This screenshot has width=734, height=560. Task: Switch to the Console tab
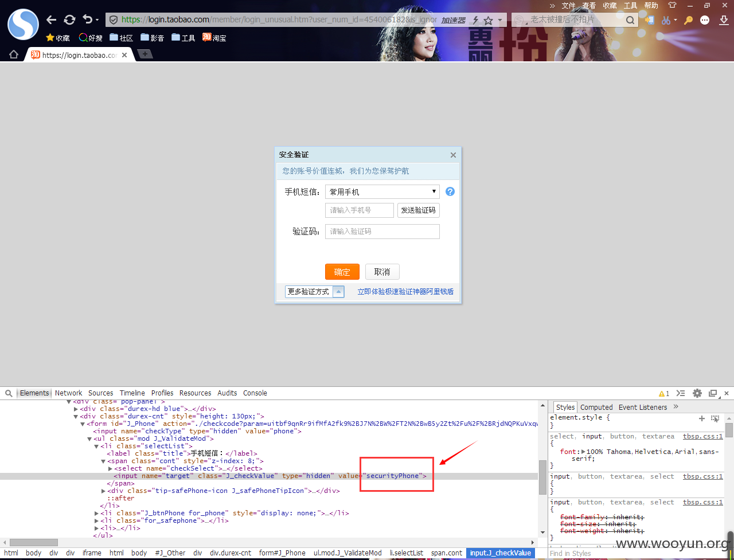point(255,393)
